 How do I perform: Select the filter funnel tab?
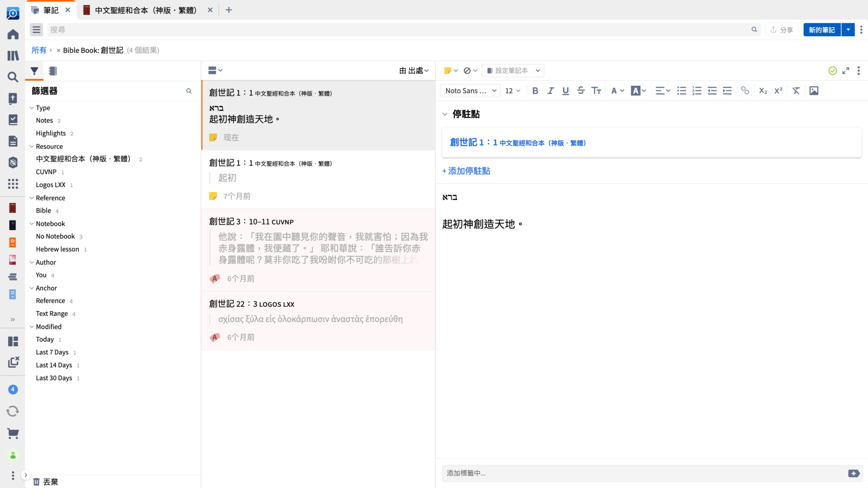click(34, 71)
